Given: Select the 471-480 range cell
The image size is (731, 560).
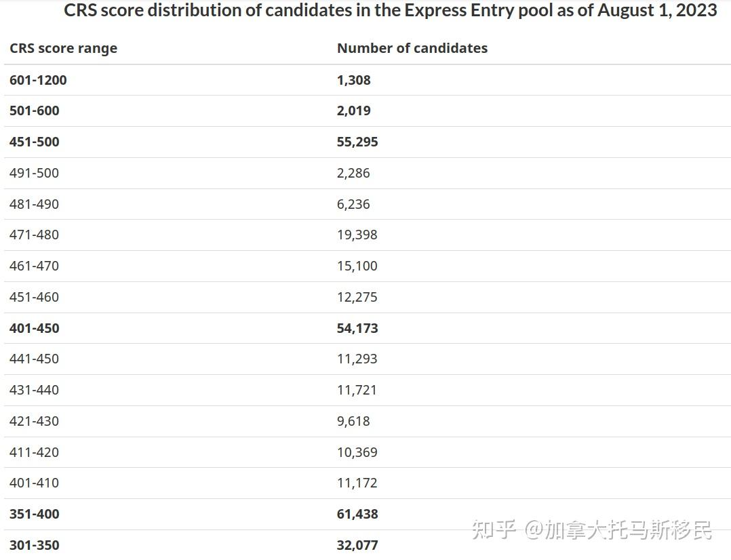Looking at the screenshot, I should (x=34, y=235).
